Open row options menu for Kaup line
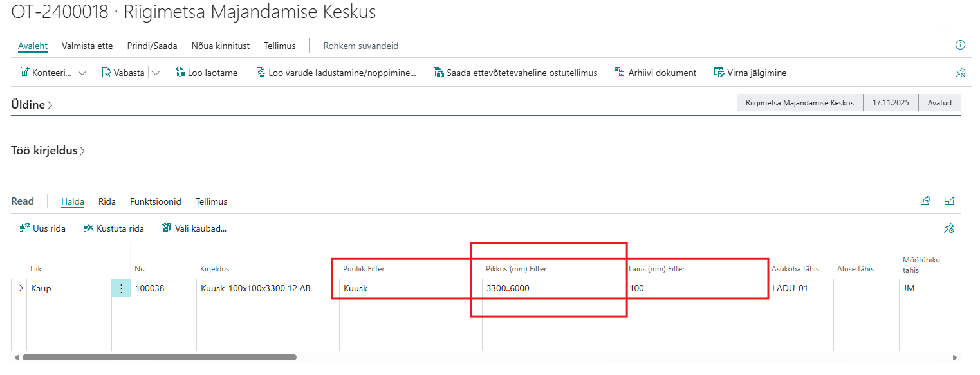 click(x=121, y=288)
